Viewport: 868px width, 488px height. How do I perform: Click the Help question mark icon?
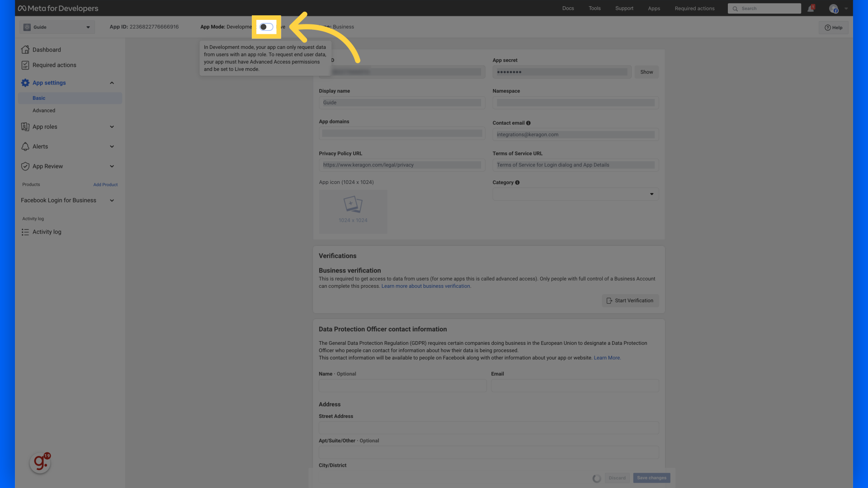coord(827,28)
